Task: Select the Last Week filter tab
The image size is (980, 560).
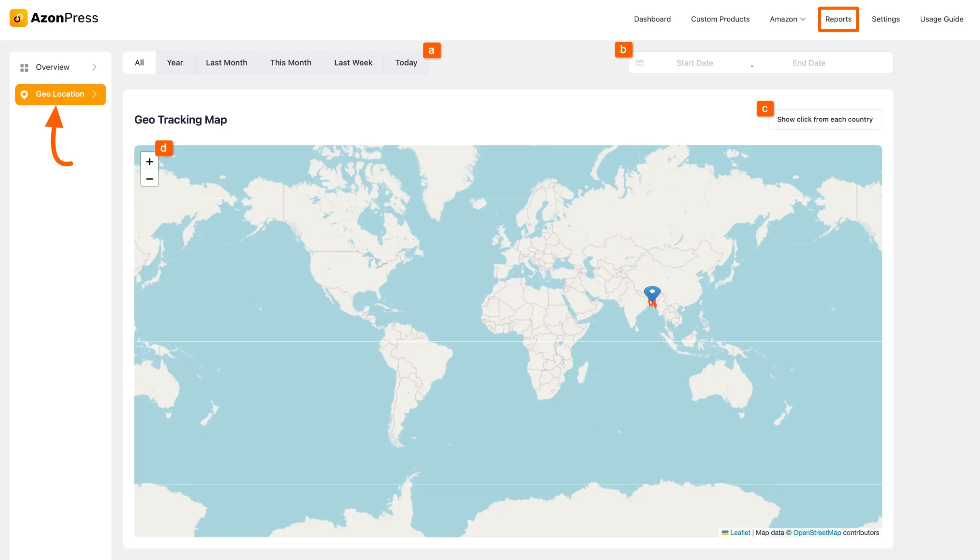Action: 353,62
